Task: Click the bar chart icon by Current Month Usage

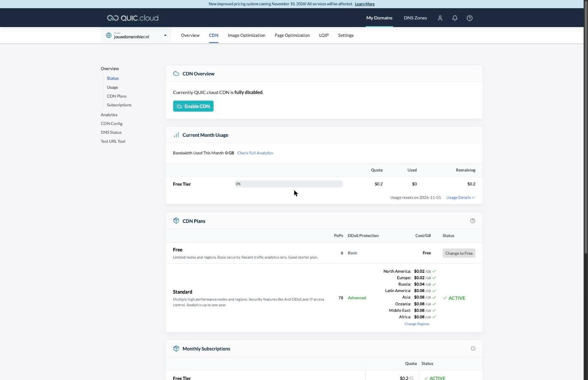Action: [x=176, y=135]
